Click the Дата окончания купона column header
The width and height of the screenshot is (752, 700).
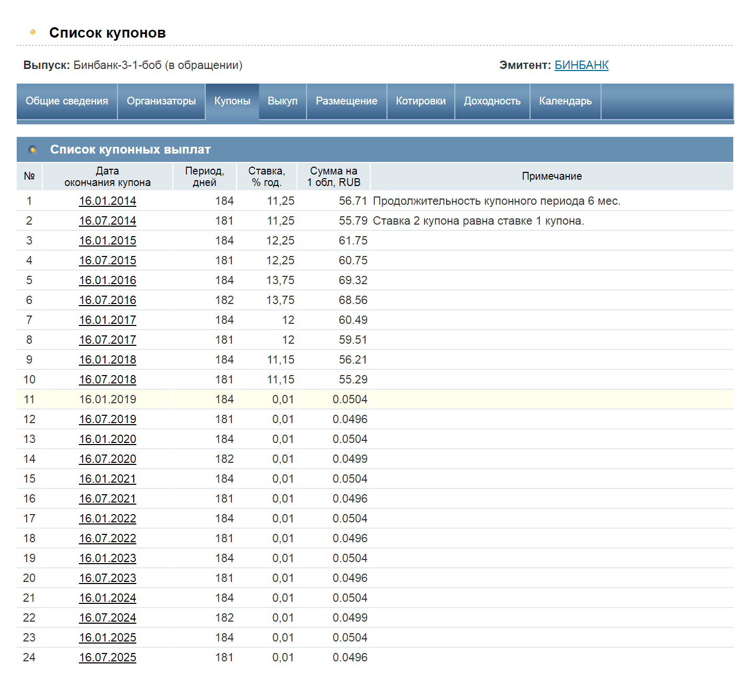pyautogui.click(x=108, y=177)
